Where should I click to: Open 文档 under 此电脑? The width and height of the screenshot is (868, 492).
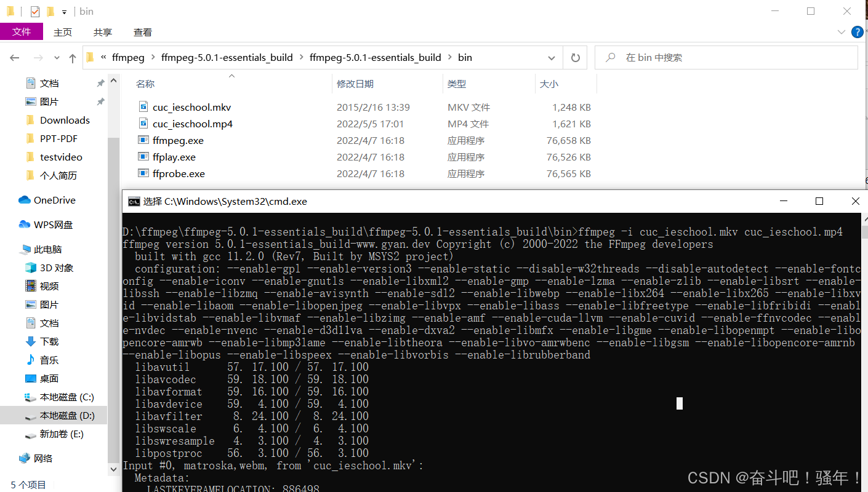pyautogui.click(x=49, y=323)
